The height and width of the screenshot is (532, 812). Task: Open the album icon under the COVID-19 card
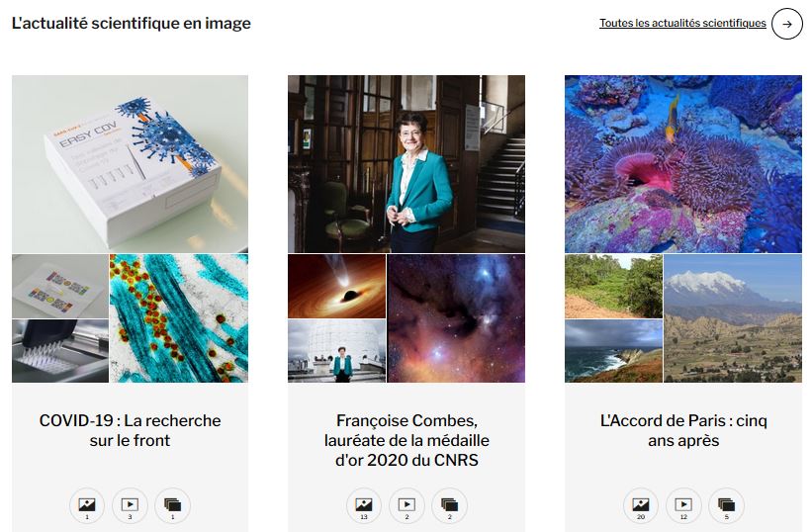pos(172,505)
